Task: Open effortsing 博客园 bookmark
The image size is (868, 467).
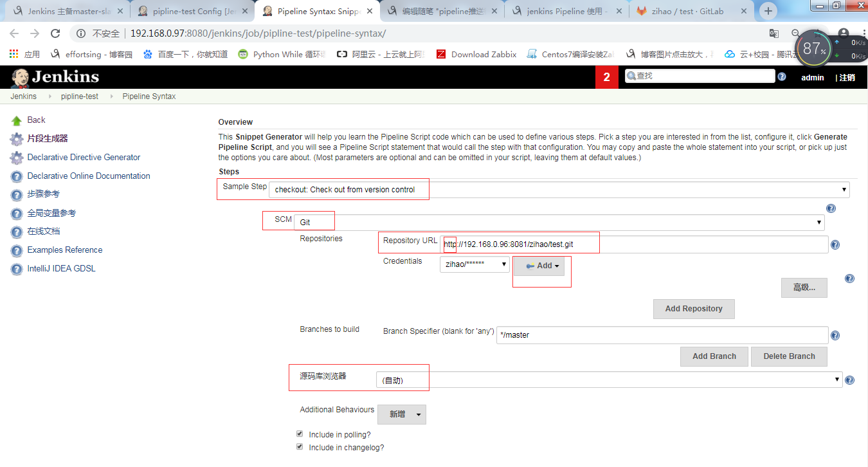Action: 91,55
